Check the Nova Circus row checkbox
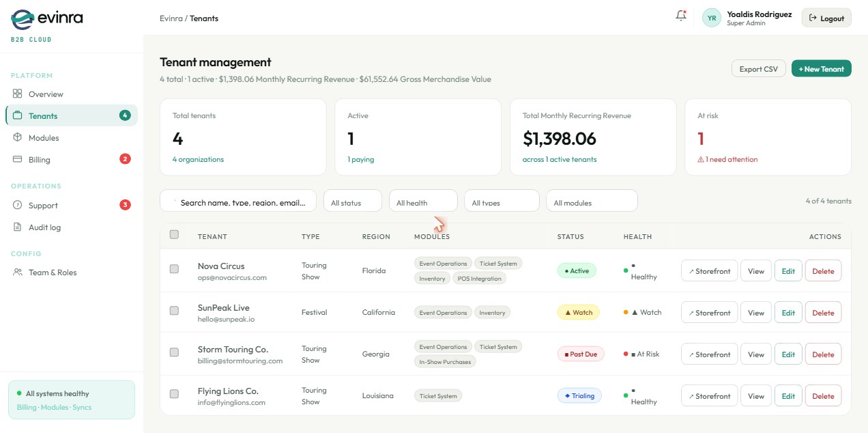The image size is (868, 433). [x=174, y=269]
